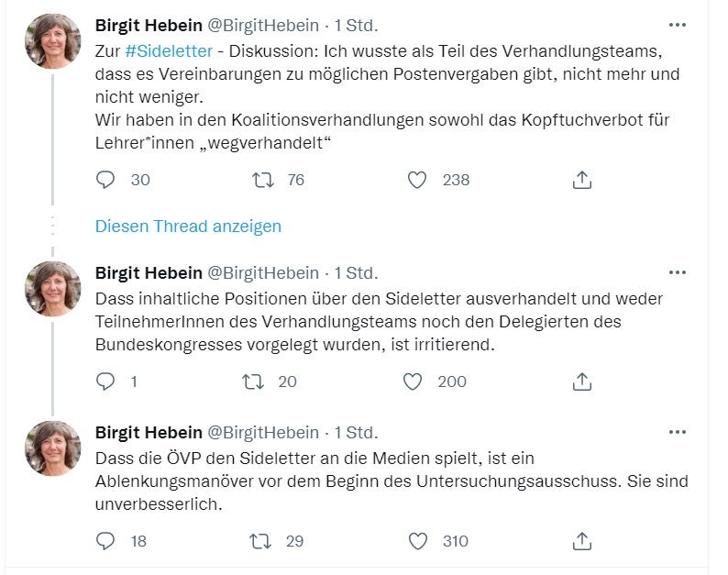
Task: Reply to the #Sideletter Diskussion tweet
Action: pyautogui.click(x=106, y=180)
